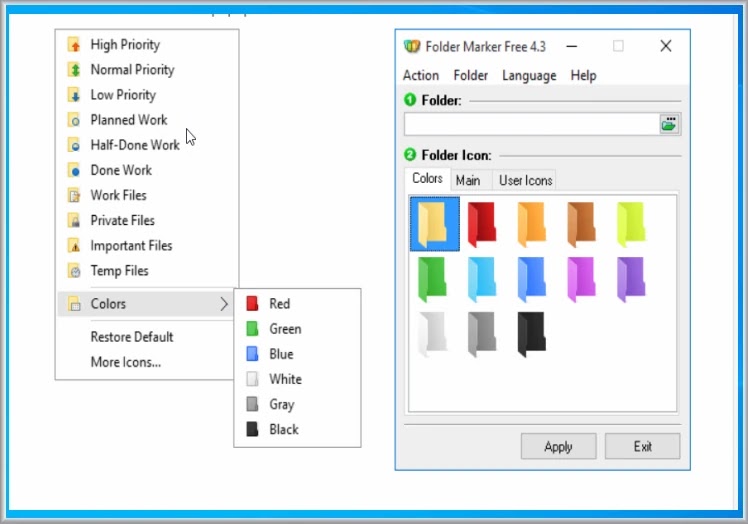Open the Folder menu in menu bar
The image size is (748, 524).
470,75
